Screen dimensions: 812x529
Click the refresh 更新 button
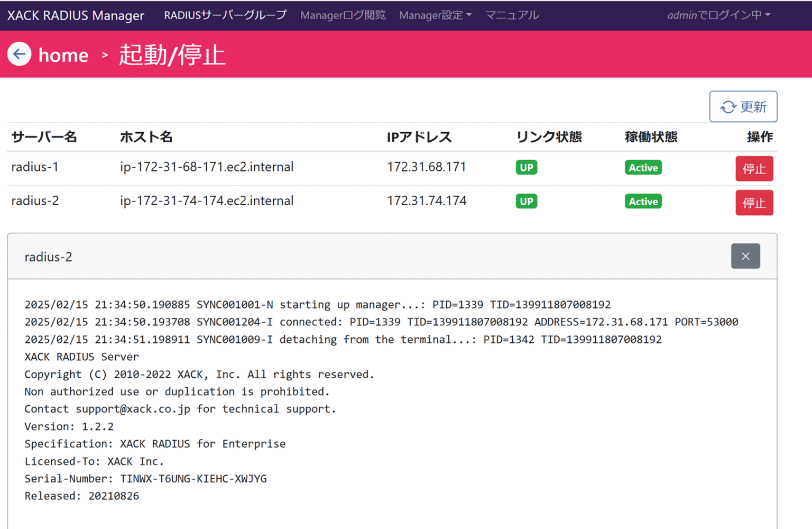tap(743, 107)
